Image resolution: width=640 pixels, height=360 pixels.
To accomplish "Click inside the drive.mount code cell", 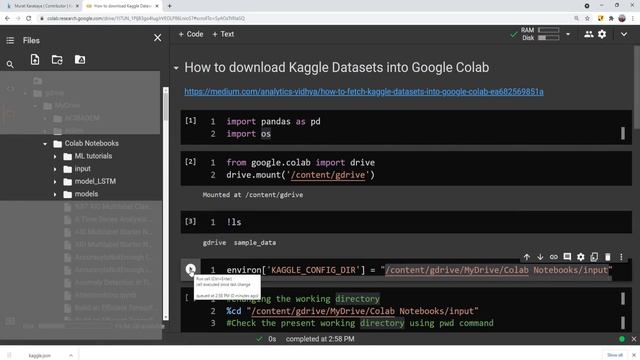I will click(406, 169).
